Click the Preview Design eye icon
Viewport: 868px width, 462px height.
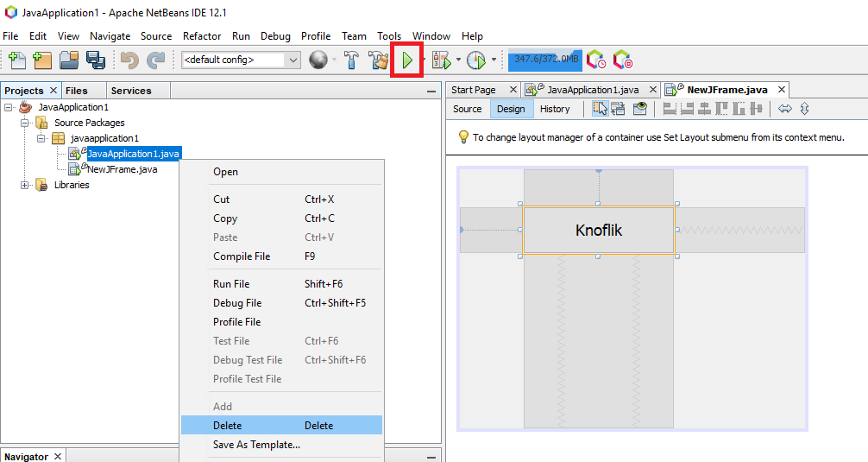(x=639, y=109)
